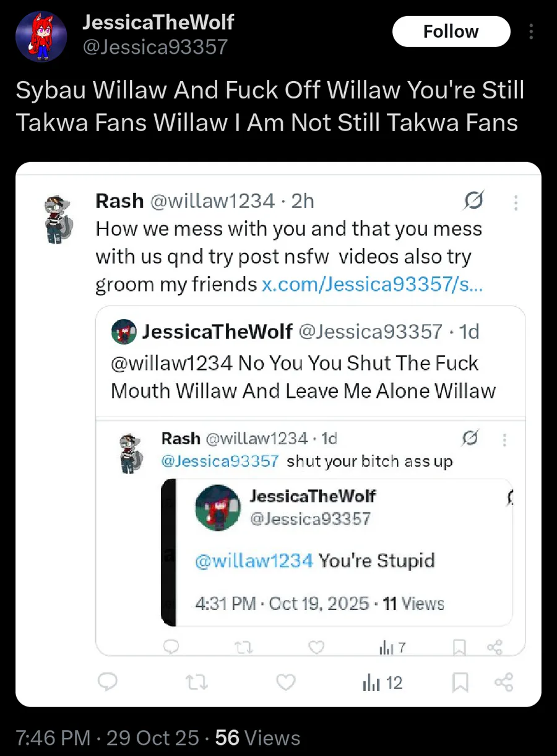Click the Grok icon on Rash's 1d reply
This screenshot has width=557, height=756.
pos(470,439)
